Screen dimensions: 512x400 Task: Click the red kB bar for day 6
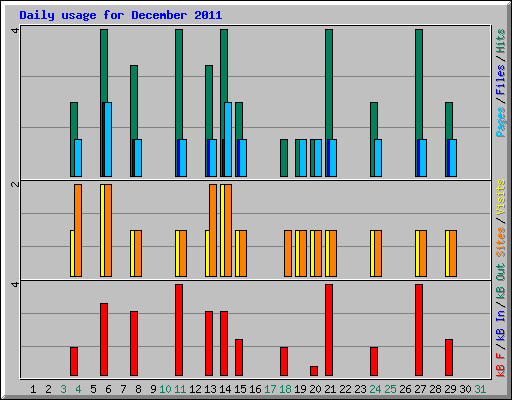tap(104, 339)
